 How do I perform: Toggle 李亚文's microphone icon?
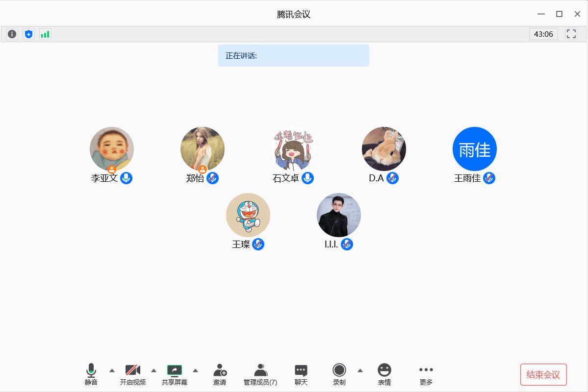click(127, 178)
